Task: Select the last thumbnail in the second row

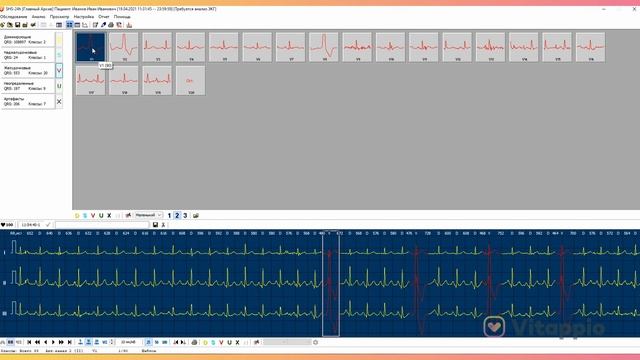Action: tap(190, 80)
